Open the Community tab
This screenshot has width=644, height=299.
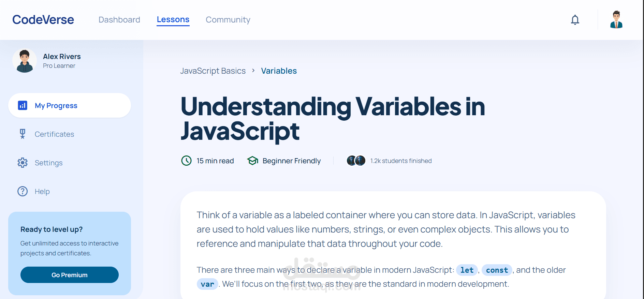[228, 20]
